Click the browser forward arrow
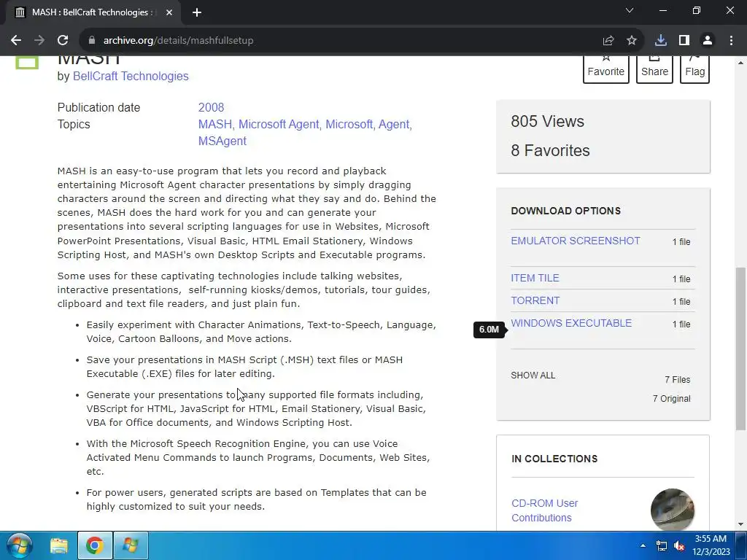This screenshot has width=747, height=560. [39, 41]
